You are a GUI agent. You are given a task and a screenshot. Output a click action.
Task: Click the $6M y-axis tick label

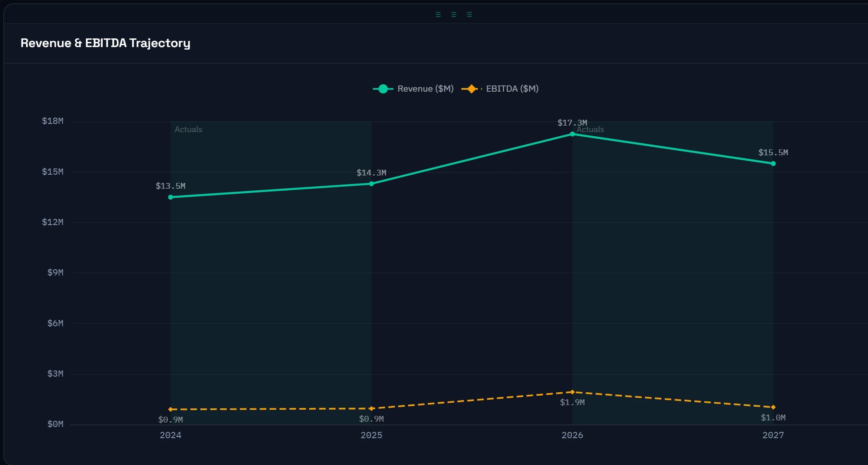point(55,323)
